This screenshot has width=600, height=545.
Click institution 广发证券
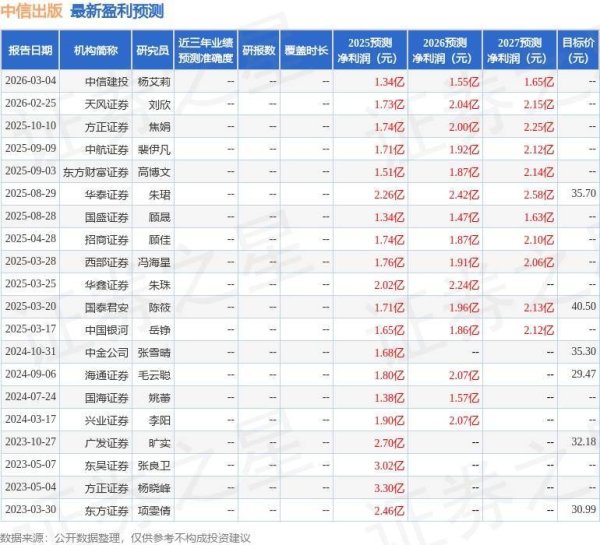tap(106, 443)
